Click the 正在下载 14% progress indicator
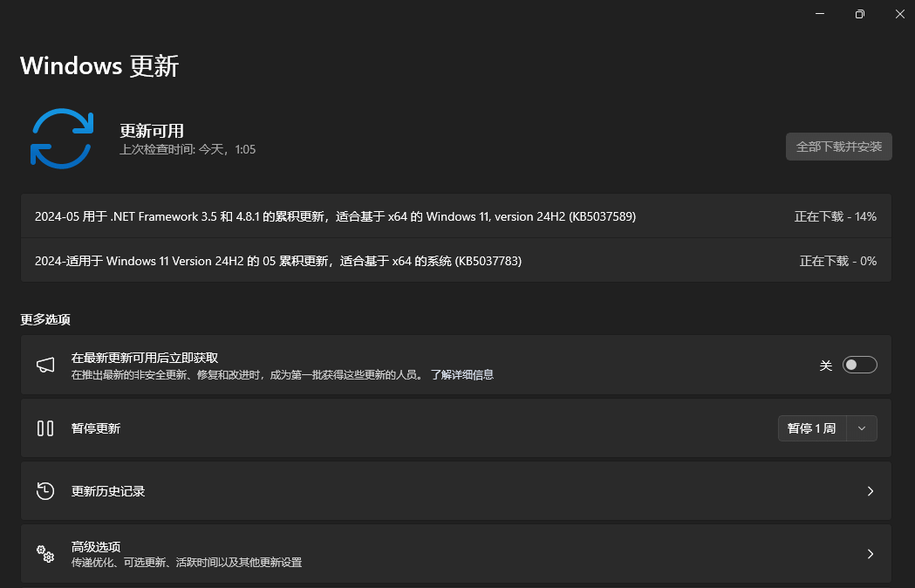Screen dimensions: 915x588 click(836, 216)
